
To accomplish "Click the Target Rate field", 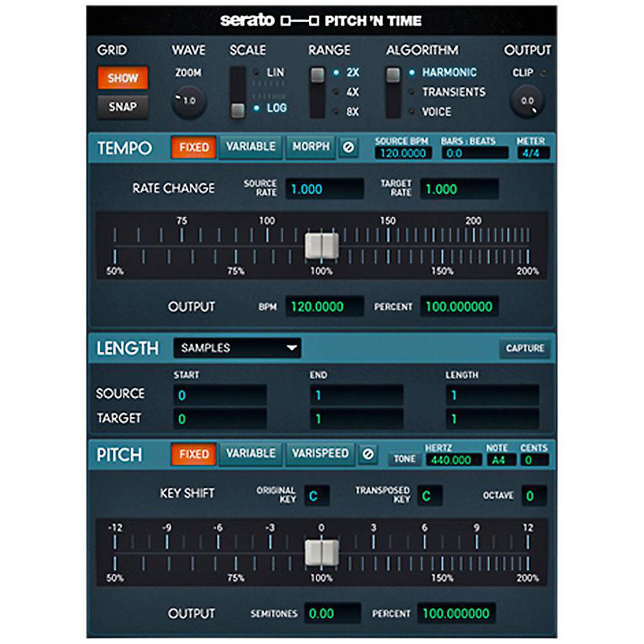I will pos(460,189).
